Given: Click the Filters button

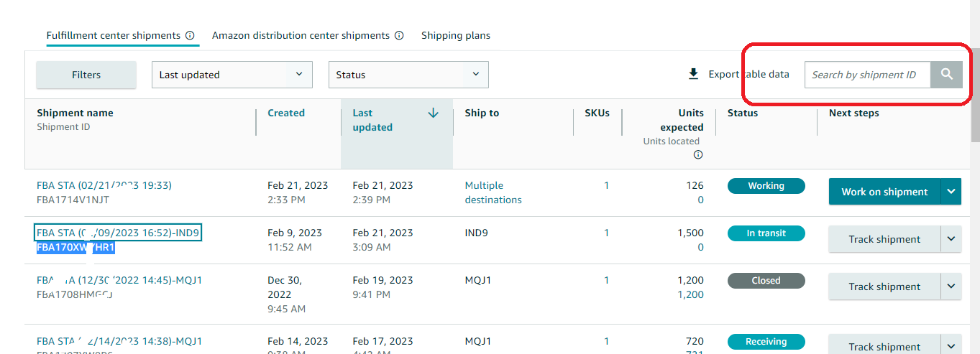Looking at the screenshot, I should click(86, 75).
